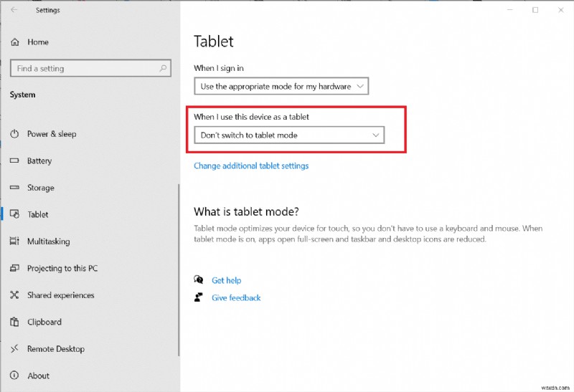Open the Get help link
The width and height of the screenshot is (574, 392).
pyautogui.click(x=226, y=280)
